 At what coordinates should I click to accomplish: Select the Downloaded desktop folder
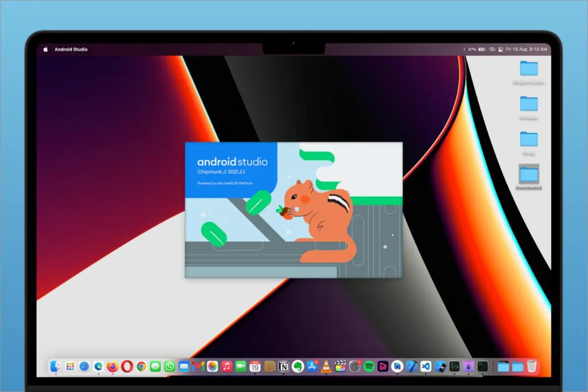(x=529, y=177)
